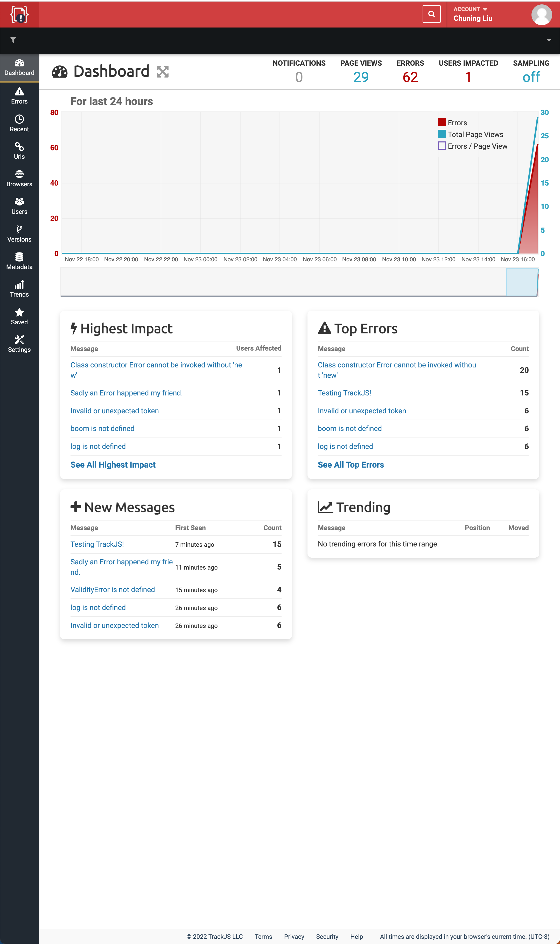Click the user avatar picture
Image resolution: width=560 pixels, height=944 pixels.
tap(542, 15)
